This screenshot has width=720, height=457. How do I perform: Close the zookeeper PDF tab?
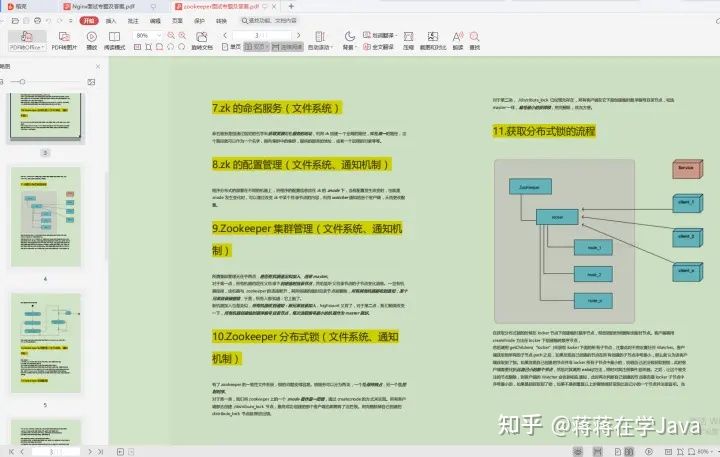[x=274, y=6]
